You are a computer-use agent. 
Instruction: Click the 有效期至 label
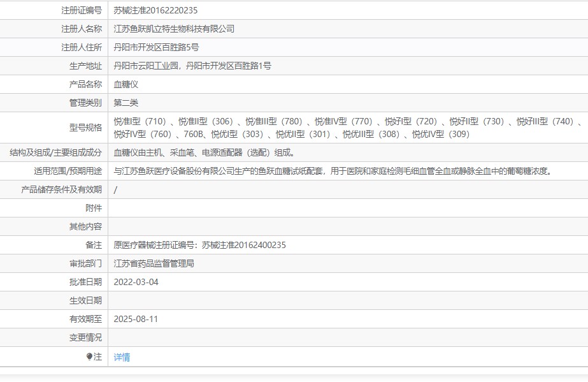coord(85,319)
